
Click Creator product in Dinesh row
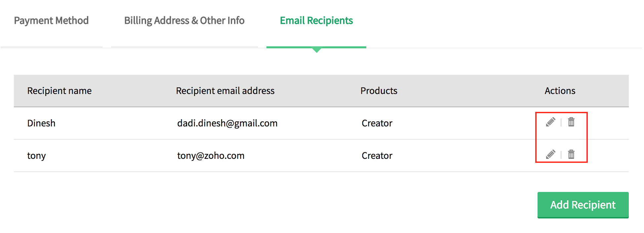tap(377, 123)
